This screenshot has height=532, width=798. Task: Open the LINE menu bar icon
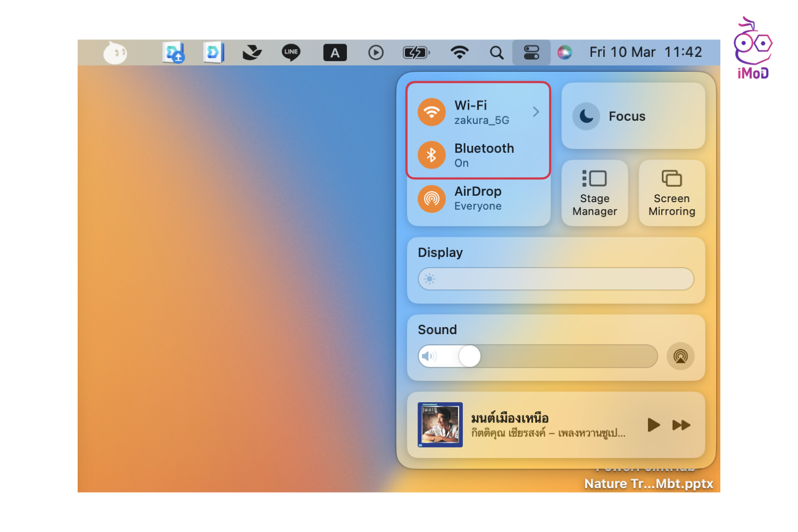(291, 52)
